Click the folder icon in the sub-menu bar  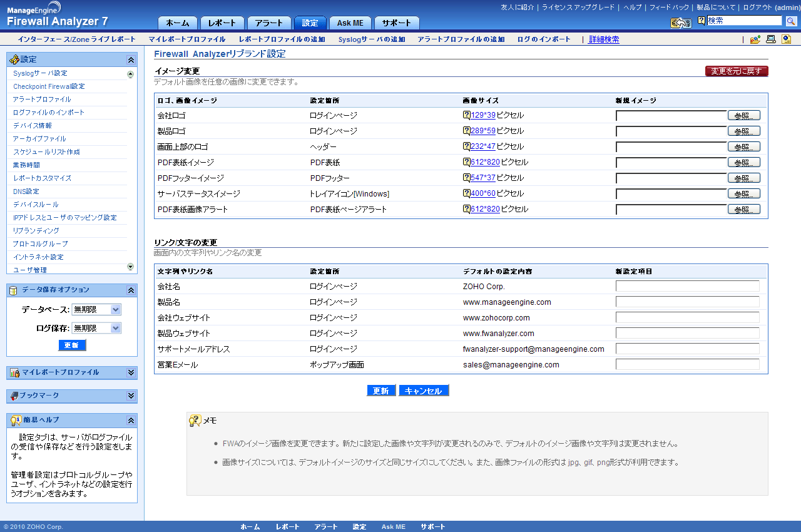[755, 39]
